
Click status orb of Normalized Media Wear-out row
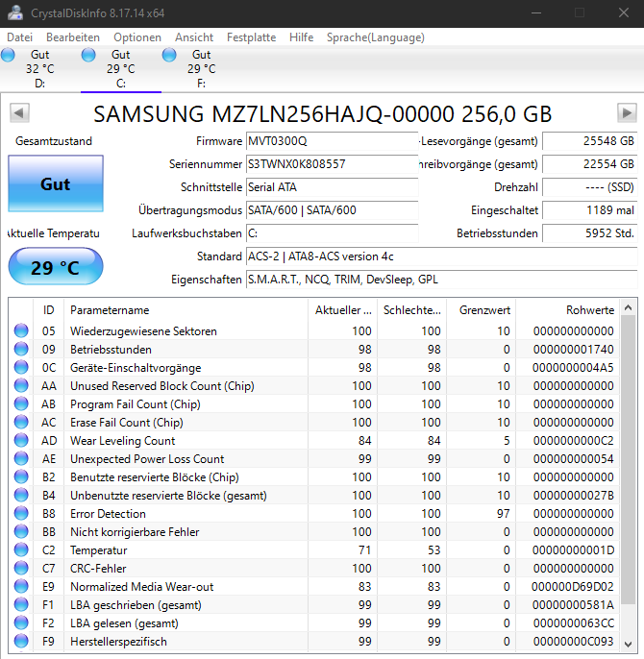coord(21,586)
